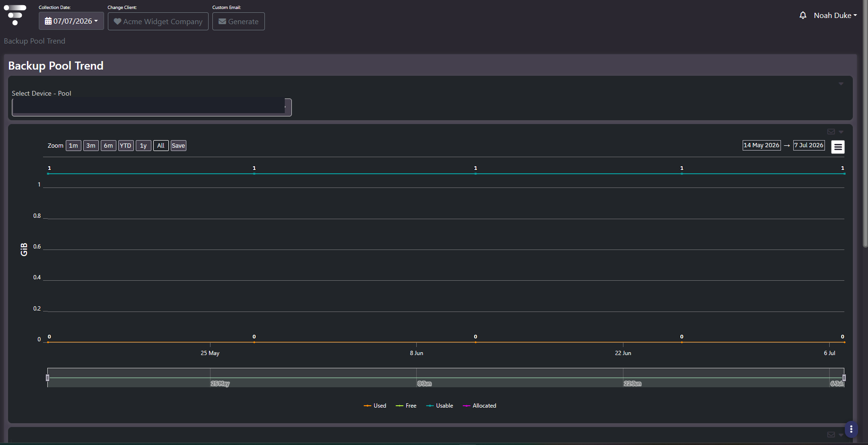Edit the start date 14 May 2026
This screenshot has height=445, width=868.
[762, 145]
